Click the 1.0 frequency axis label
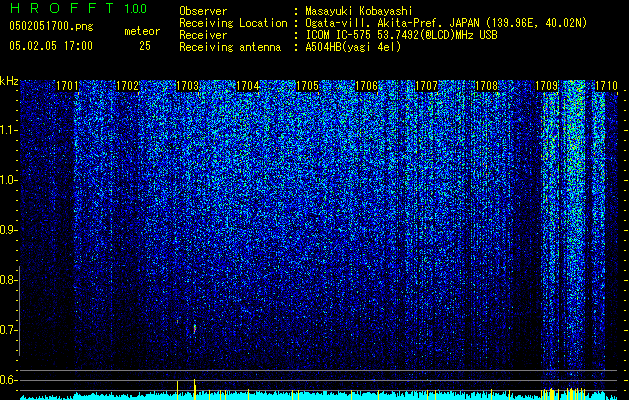The width and height of the screenshot is (629, 400). [x=8, y=180]
